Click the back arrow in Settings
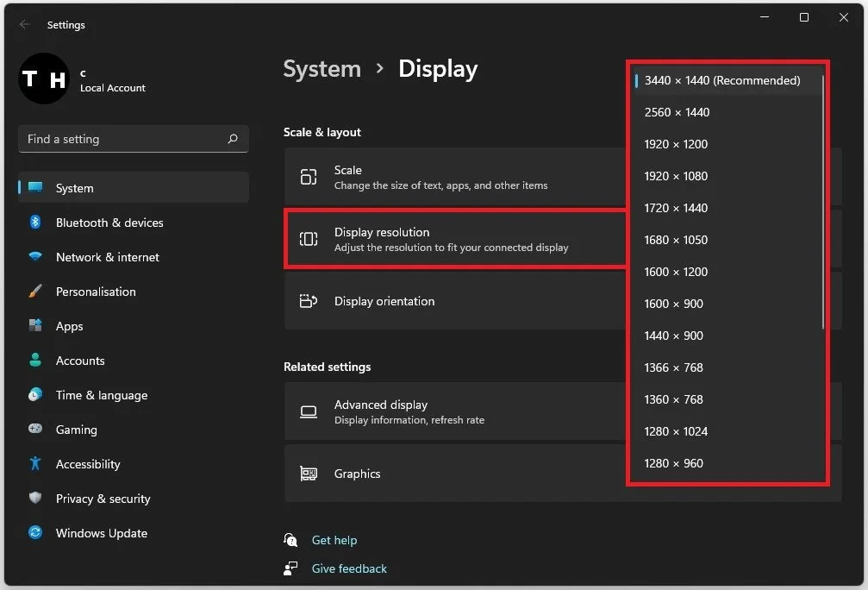Image resolution: width=868 pixels, height=590 pixels. [x=25, y=25]
